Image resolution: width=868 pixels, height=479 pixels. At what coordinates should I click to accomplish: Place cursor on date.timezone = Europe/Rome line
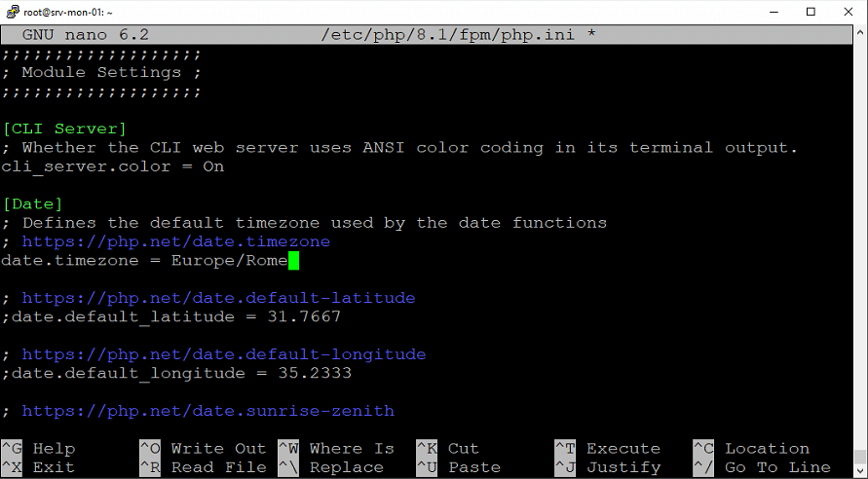click(x=144, y=261)
